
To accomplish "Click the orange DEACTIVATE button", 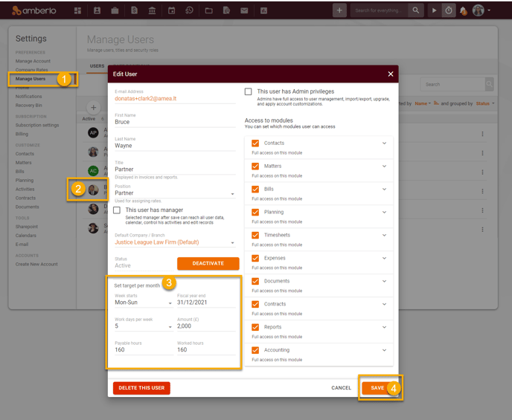I will (x=208, y=264).
